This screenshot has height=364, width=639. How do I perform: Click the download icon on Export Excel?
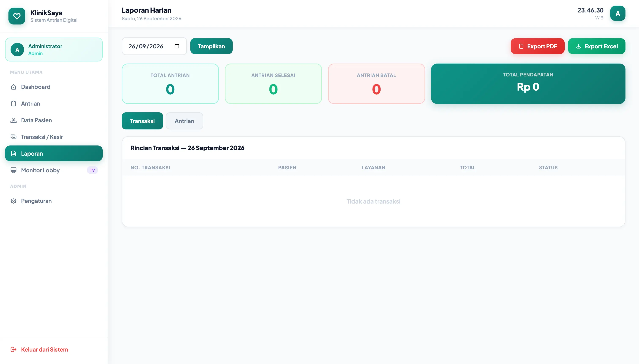pos(578,46)
